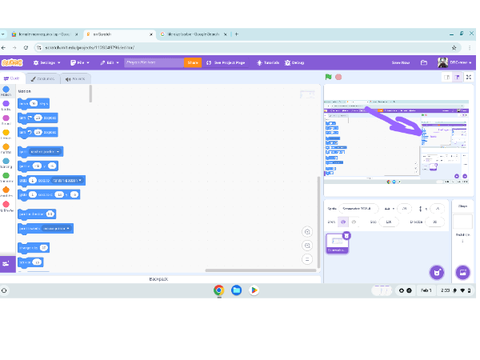Enter full screen stage mode
This screenshot has width=480, height=360.
[x=469, y=77]
